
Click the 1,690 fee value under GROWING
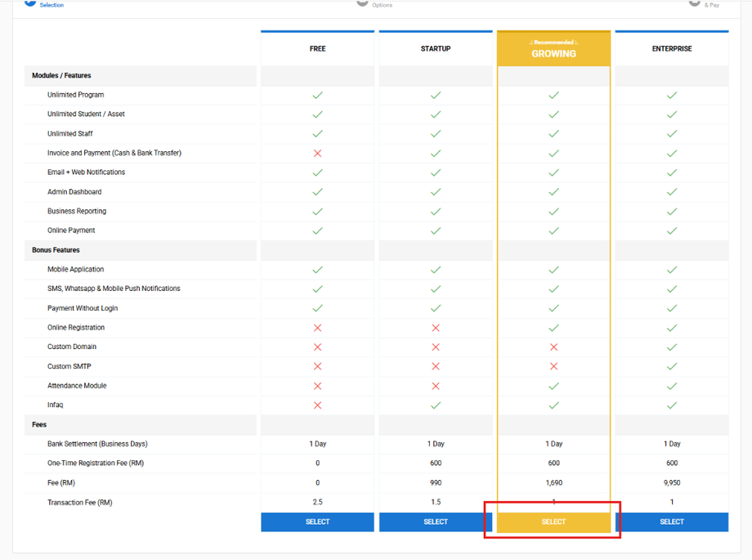[554, 482]
